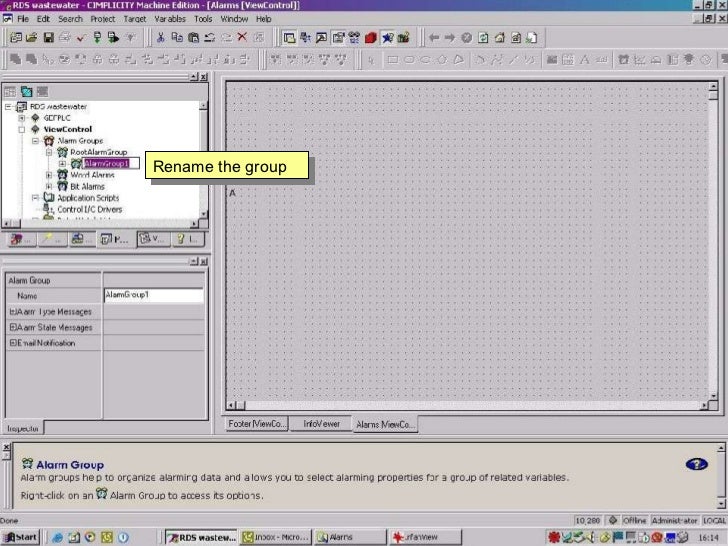Click Internet Explorer quick launch icon
This screenshot has height=546, width=728.
tap(58, 537)
